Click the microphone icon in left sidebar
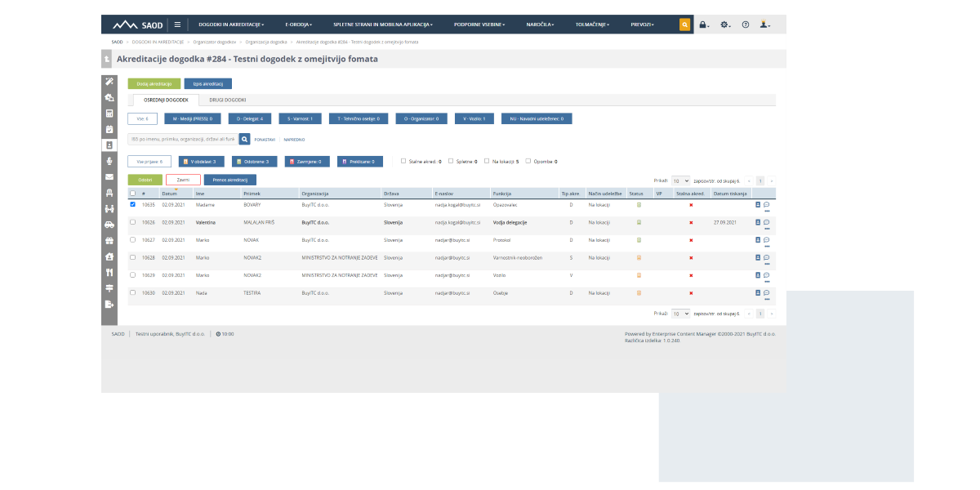The image size is (980, 490). (109, 161)
